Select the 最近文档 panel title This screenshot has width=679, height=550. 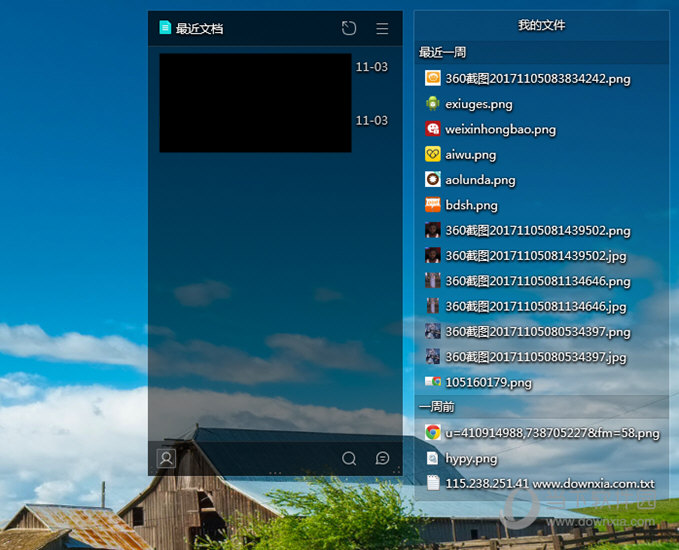[199, 29]
